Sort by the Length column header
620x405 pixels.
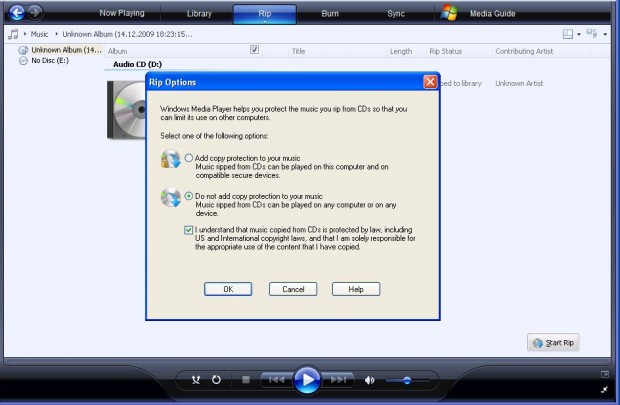(x=401, y=51)
